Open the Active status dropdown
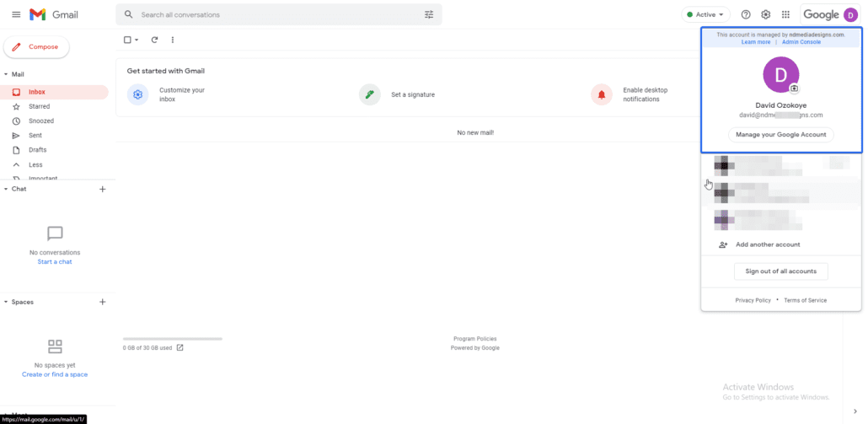The width and height of the screenshot is (868, 424). 706,15
